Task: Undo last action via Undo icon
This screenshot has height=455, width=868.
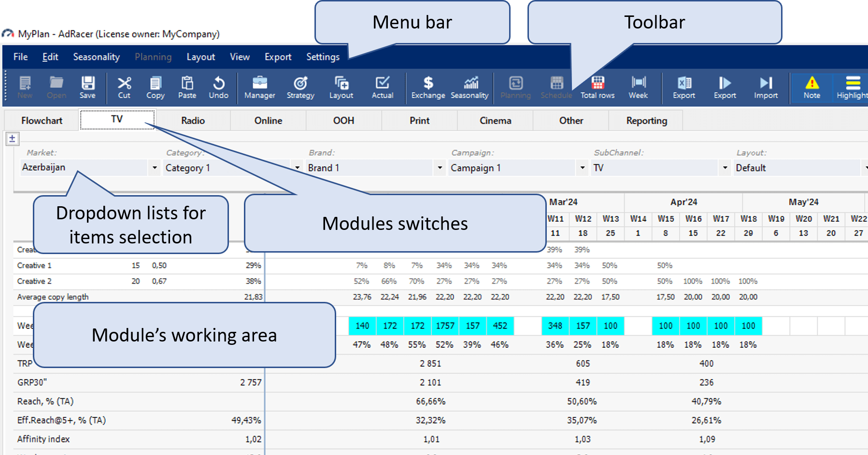Action: click(x=218, y=87)
